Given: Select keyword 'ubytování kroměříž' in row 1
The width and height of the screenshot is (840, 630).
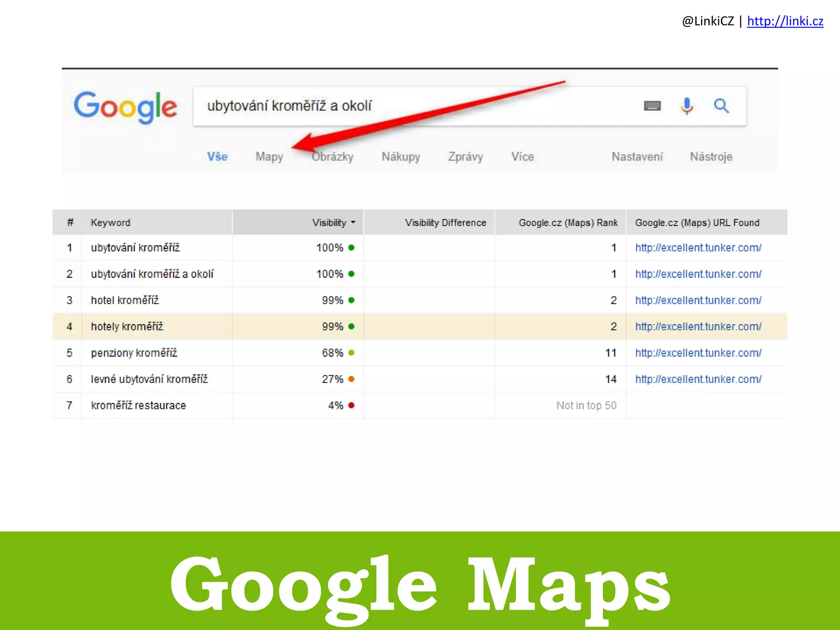Looking at the screenshot, I should 135,248.
